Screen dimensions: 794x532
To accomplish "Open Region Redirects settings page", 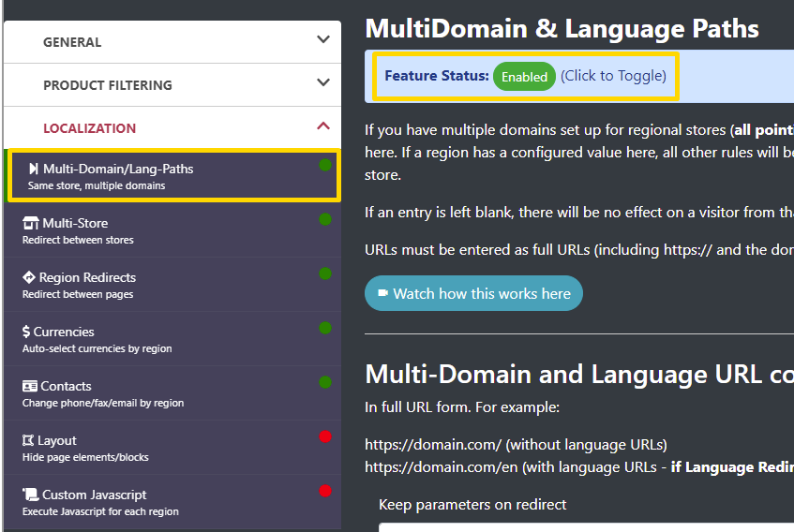I will tap(172, 284).
